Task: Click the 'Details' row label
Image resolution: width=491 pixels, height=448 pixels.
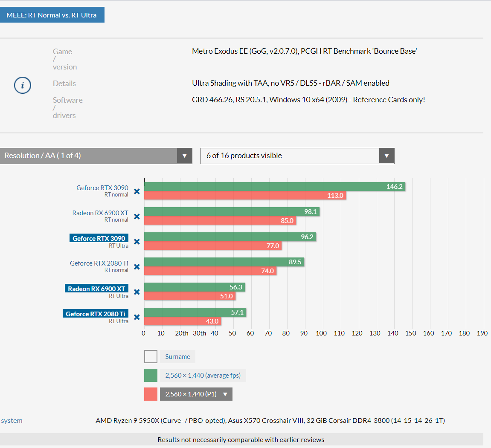Action: 64,84
